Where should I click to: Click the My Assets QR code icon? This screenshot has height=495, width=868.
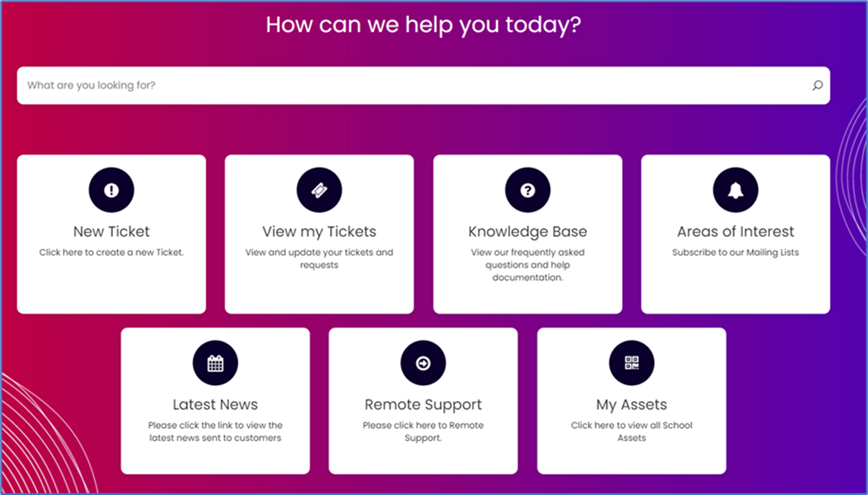pyautogui.click(x=631, y=363)
